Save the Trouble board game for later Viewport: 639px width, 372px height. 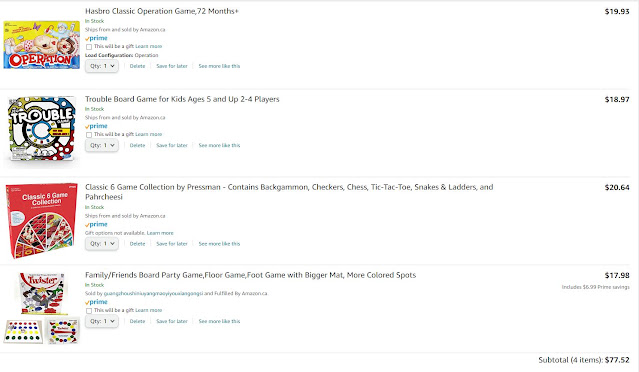click(172, 145)
